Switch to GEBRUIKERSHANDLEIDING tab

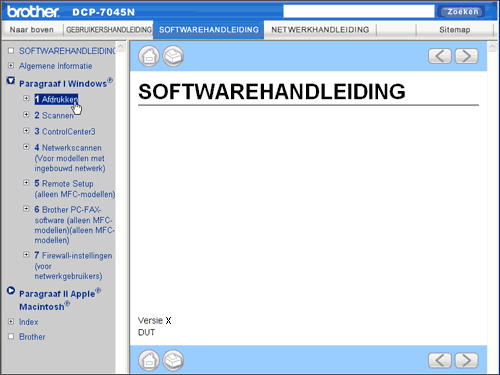pyautogui.click(x=109, y=30)
